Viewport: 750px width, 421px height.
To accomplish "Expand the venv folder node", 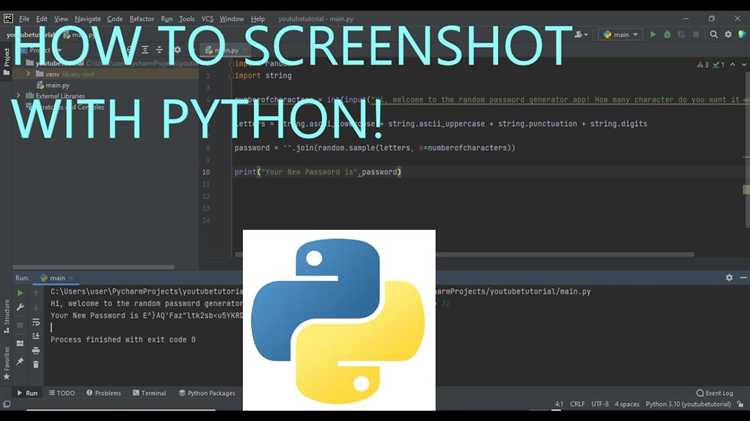I will point(28,74).
